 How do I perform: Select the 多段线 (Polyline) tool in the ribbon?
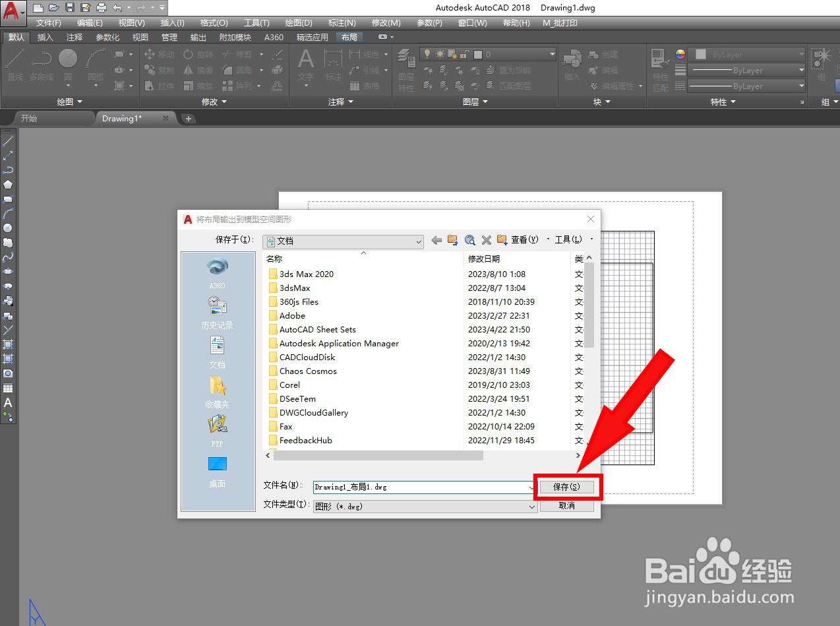point(40,65)
